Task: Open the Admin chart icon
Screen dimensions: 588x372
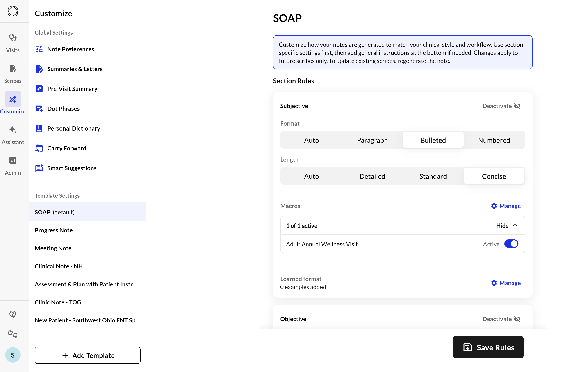Action: [x=13, y=160]
